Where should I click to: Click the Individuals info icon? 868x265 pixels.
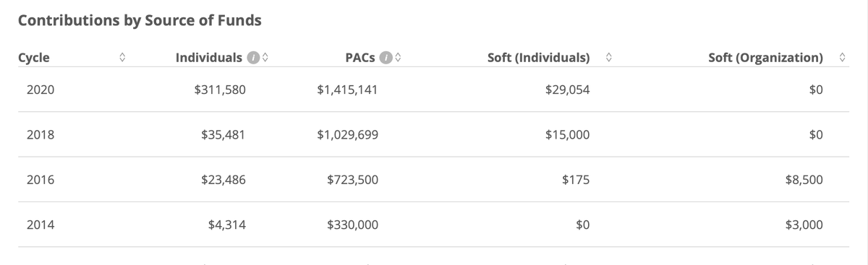tap(252, 57)
